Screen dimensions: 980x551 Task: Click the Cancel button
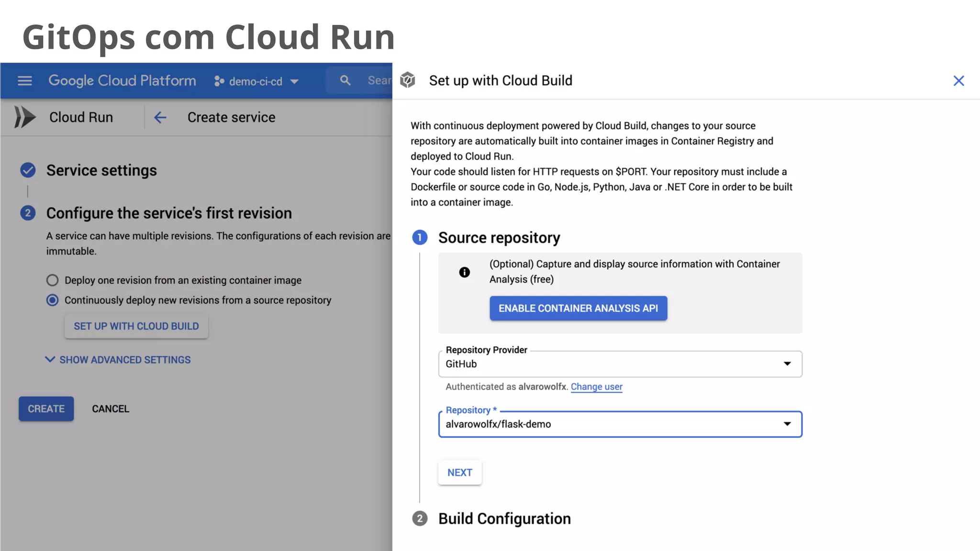click(111, 409)
